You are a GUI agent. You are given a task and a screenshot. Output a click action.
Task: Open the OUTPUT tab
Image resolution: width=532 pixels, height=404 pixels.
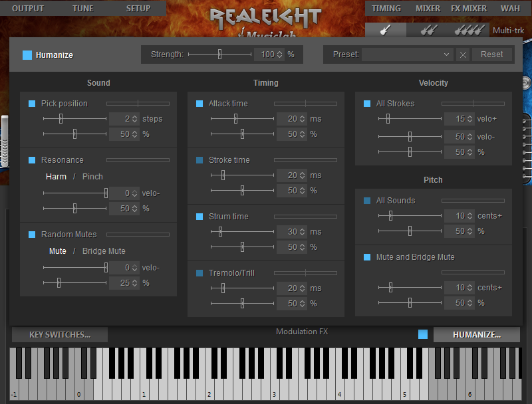click(x=28, y=9)
